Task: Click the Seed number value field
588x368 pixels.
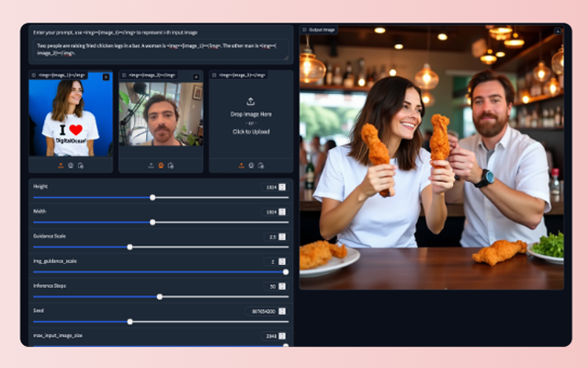Action: click(x=266, y=311)
